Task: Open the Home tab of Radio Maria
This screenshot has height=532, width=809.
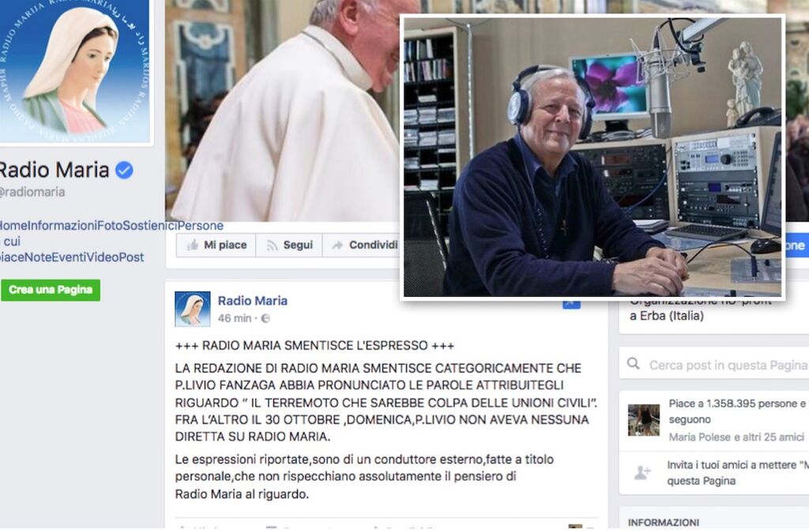Action: [x=13, y=225]
